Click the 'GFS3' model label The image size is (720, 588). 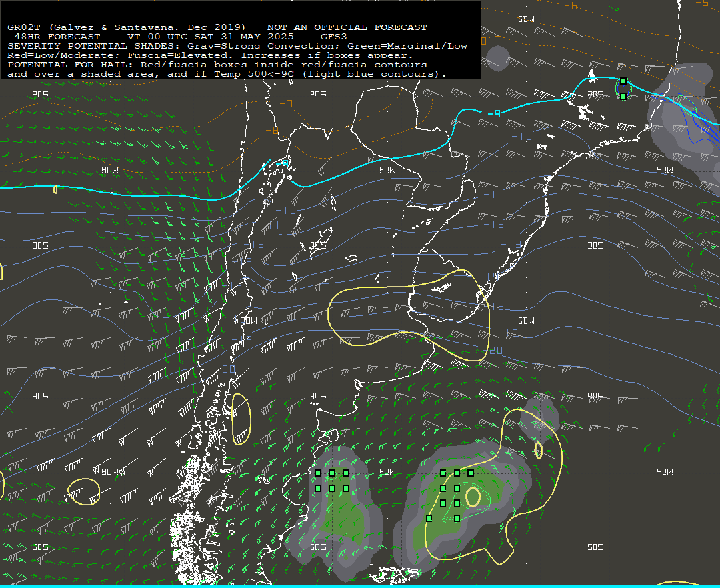[334, 37]
